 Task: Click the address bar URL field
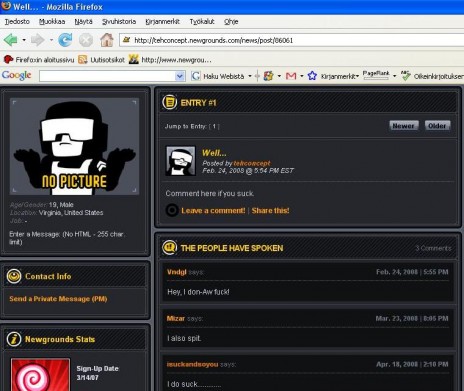(x=292, y=40)
